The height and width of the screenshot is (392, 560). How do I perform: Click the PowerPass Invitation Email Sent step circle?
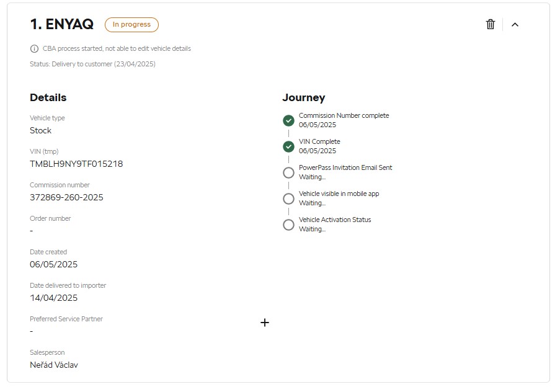pos(288,172)
